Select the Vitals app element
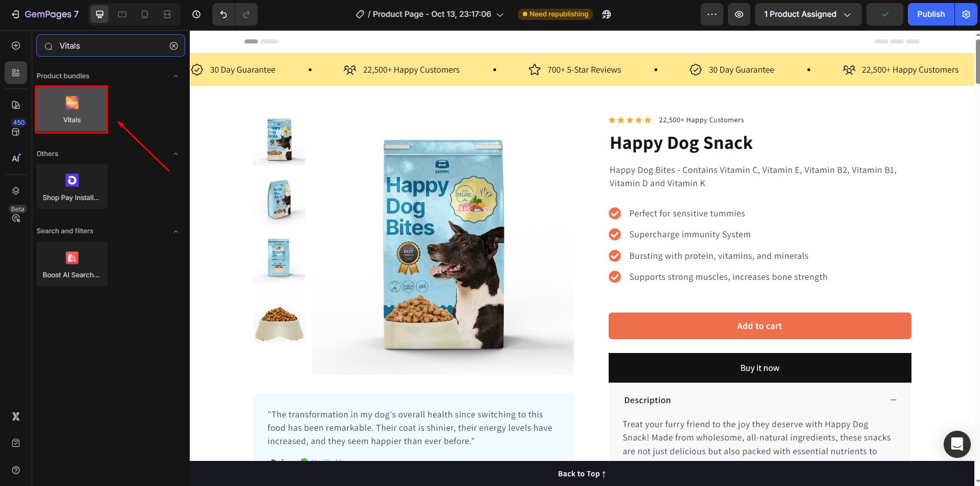This screenshot has width=980, height=486. point(72,109)
